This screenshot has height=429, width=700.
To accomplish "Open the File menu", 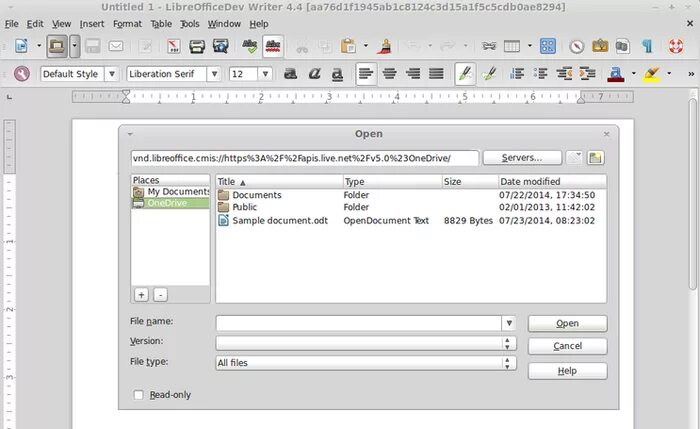I will pyautogui.click(x=12, y=24).
